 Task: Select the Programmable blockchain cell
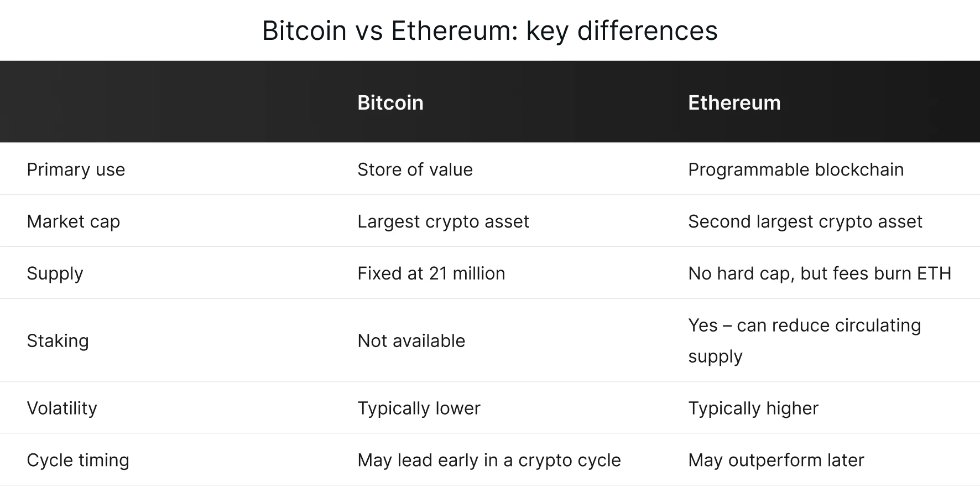(795, 169)
